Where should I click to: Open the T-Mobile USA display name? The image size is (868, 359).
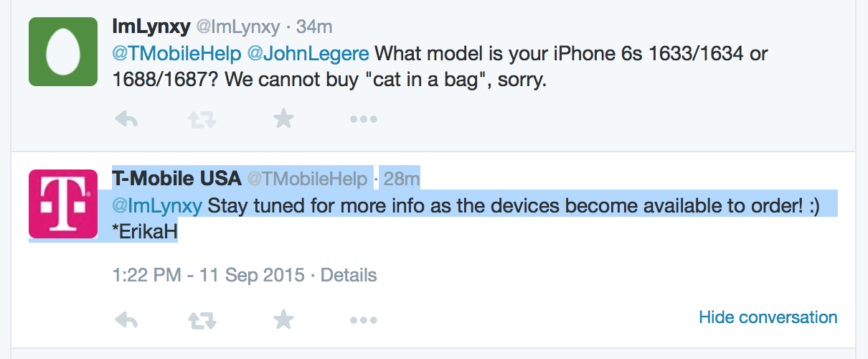click(x=176, y=177)
